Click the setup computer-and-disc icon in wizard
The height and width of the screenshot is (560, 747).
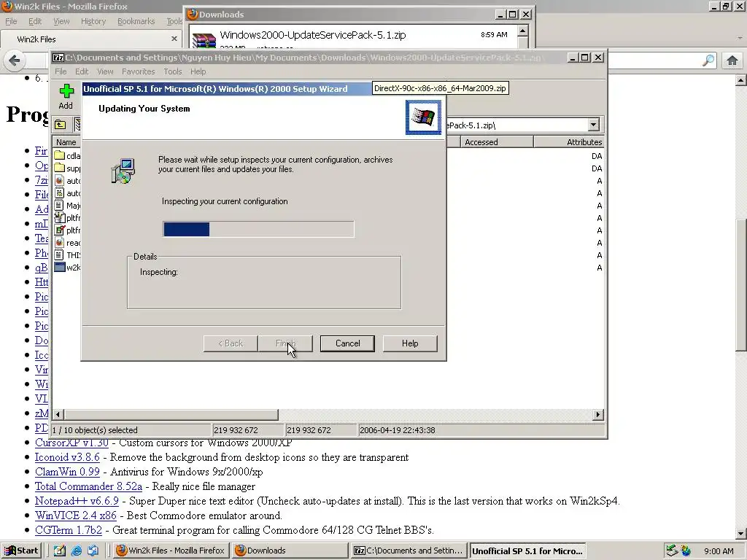pyautogui.click(x=123, y=171)
